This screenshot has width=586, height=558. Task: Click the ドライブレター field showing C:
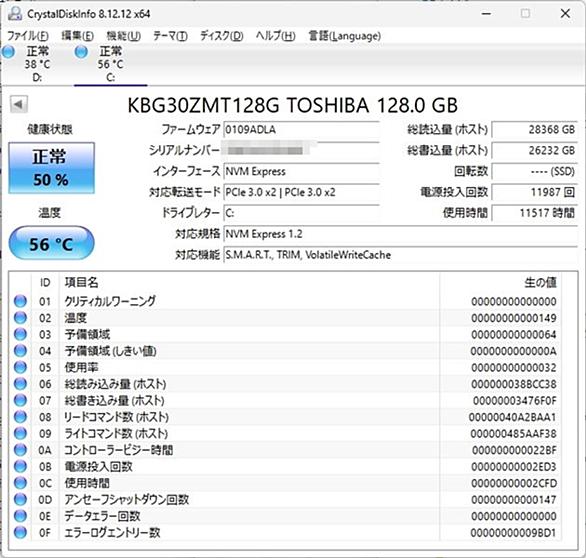tap(301, 213)
